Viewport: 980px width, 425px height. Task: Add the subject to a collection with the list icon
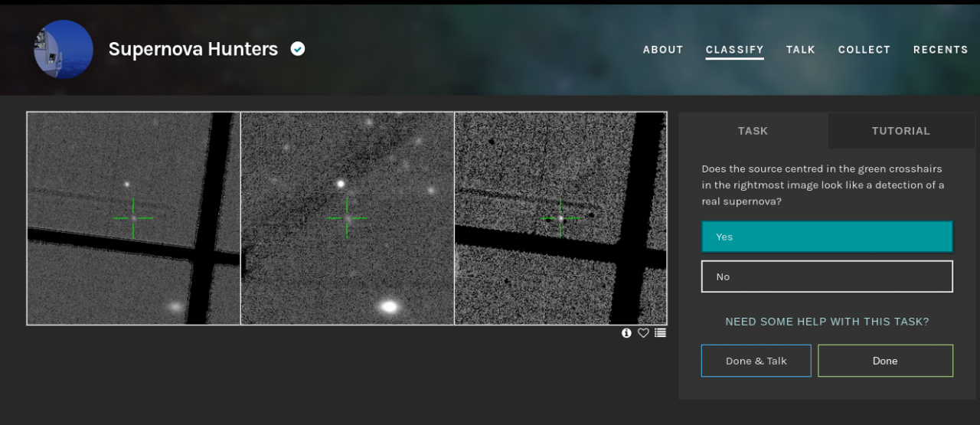point(660,333)
